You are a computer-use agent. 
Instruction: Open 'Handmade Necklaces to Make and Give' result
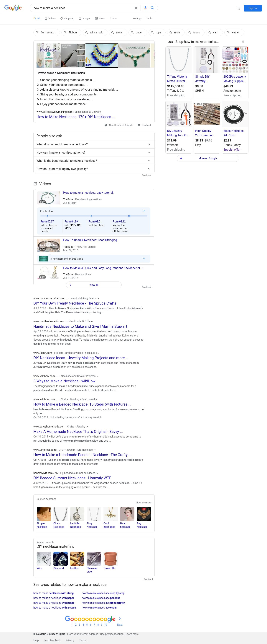80,326
